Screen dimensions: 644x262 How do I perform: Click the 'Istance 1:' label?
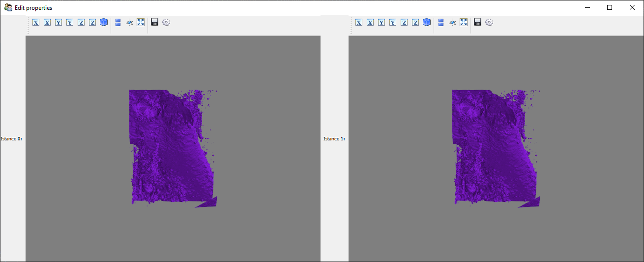click(334, 139)
